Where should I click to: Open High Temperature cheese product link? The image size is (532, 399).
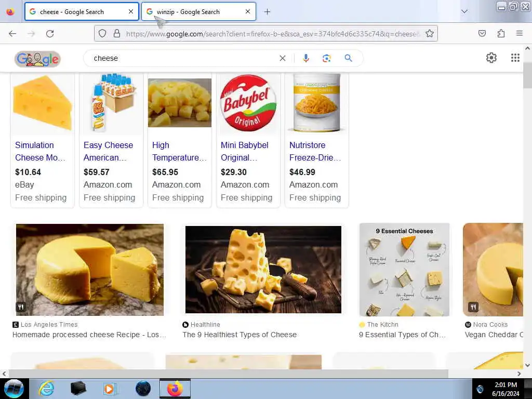179,151
